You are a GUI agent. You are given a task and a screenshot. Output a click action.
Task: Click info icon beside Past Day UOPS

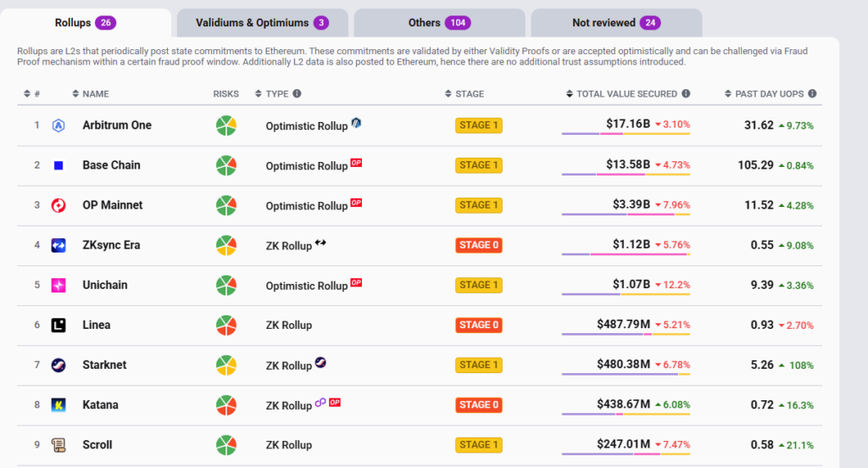[812, 93]
